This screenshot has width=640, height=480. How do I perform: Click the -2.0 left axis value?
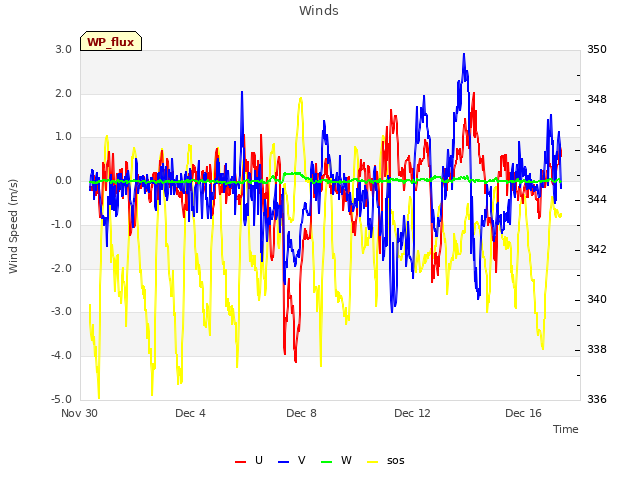click(61, 268)
